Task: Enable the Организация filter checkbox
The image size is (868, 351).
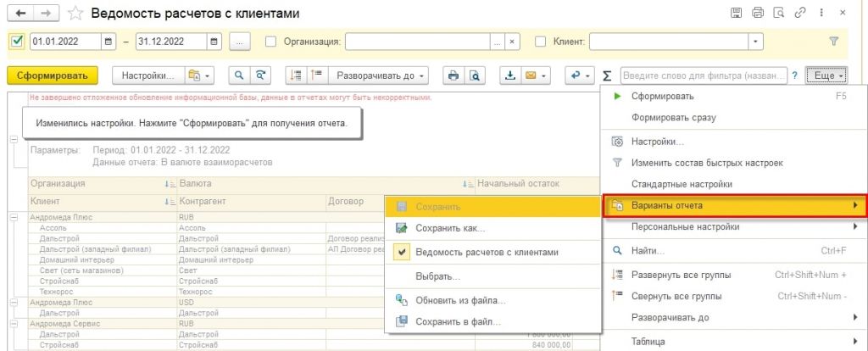Action: (x=270, y=42)
